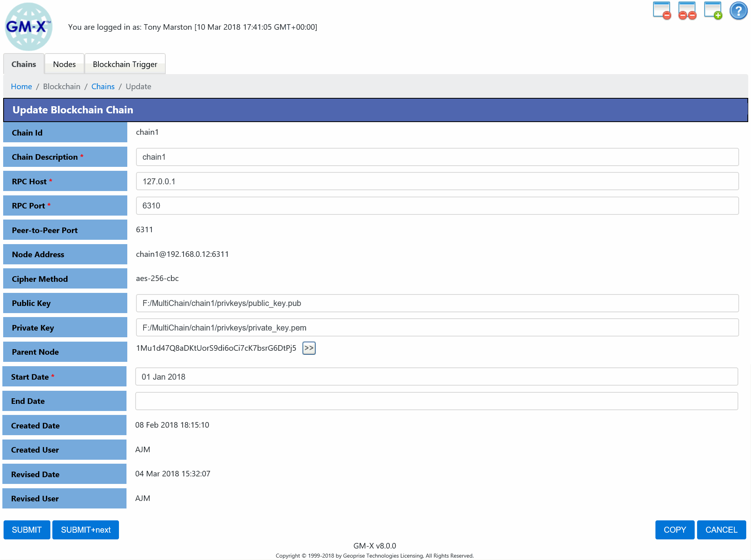Image resolution: width=751 pixels, height=560 pixels.
Task: Focus the RPC Port field showing 6310
Action: [x=437, y=206]
